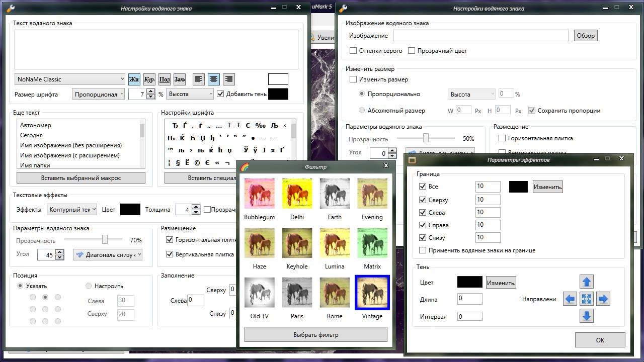Click 'Вставить выбранный макрос' button
Image resolution: width=644 pixels, height=362 pixels.
[81, 178]
